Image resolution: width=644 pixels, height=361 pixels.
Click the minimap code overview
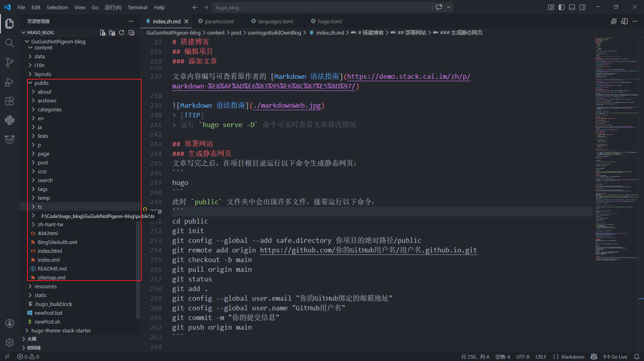[x=616, y=149]
